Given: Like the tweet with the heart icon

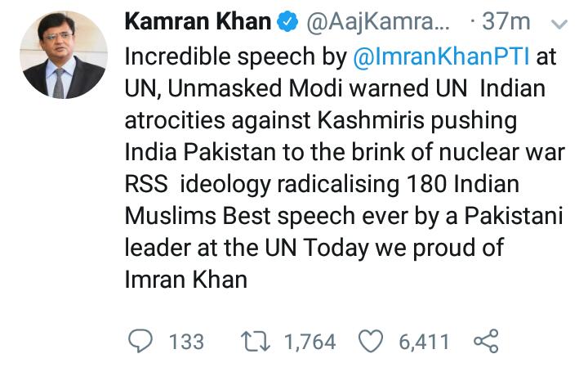Looking at the screenshot, I should tap(371, 341).
